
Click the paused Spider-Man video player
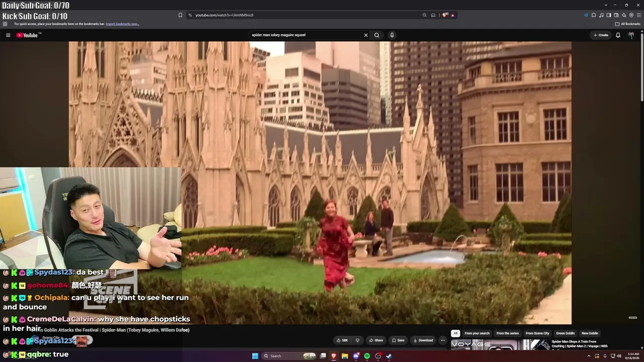(x=320, y=183)
